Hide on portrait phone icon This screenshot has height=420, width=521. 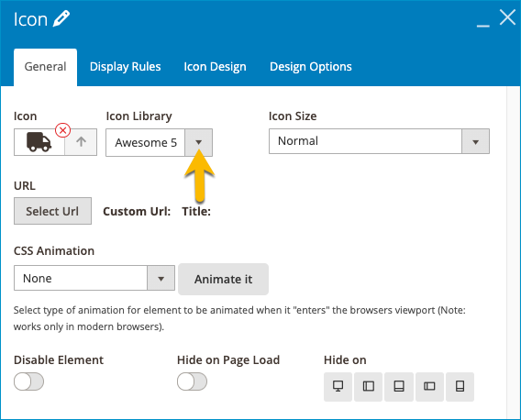(460, 386)
